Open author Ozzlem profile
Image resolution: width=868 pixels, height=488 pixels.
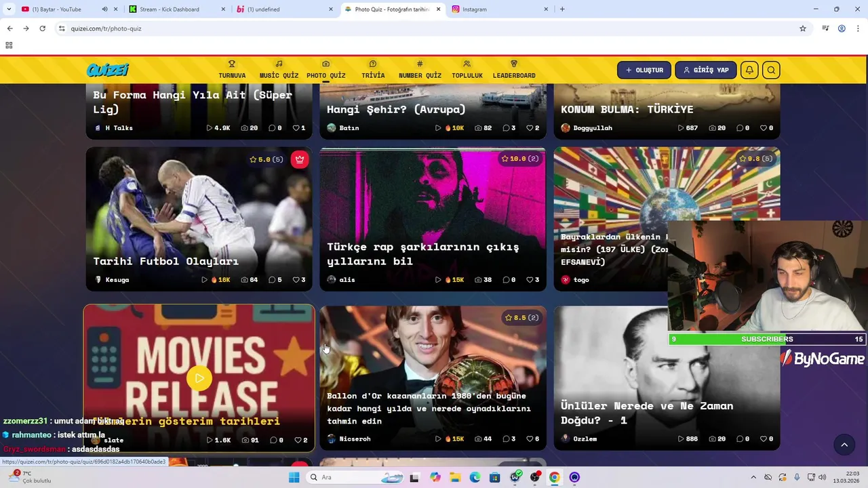pos(579,439)
